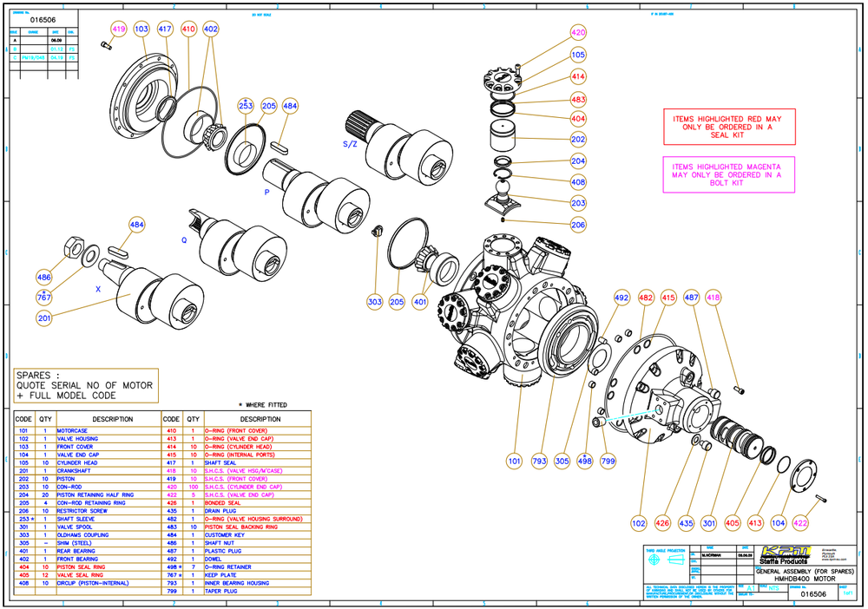Select 'HMHDB400 MOTOR' title block text
The image size is (868, 609).
(x=805, y=579)
